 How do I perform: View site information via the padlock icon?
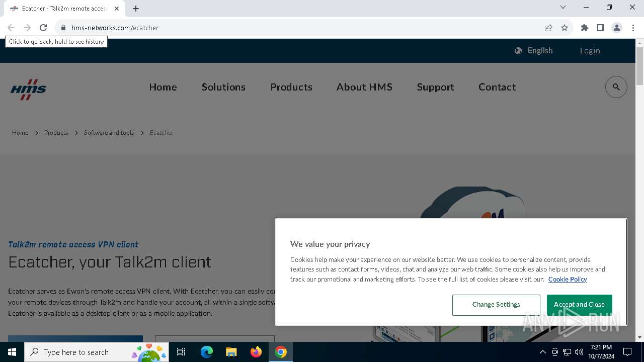[x=63, y=28]
